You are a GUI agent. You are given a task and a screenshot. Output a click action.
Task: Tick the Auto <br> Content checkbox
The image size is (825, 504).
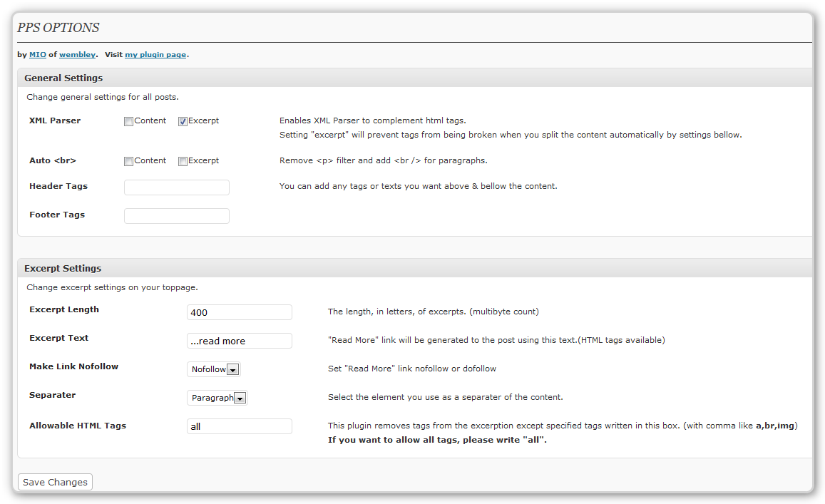coord(128,162)
